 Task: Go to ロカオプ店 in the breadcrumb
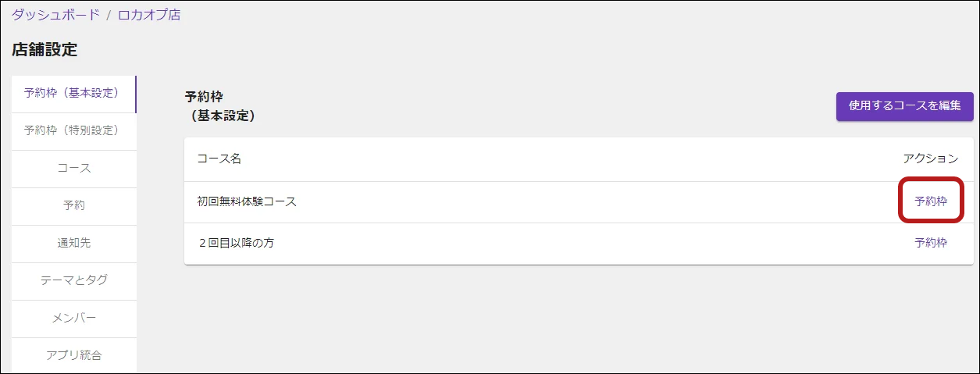tap(149, 14)
